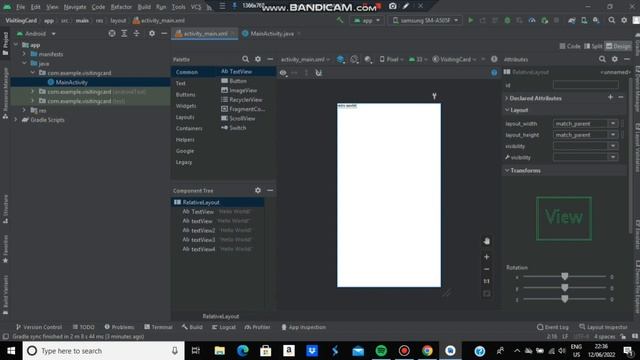The image size is (640, 360).
Task: Open the App Inspection tool window
Action: [x=303, y=327]
